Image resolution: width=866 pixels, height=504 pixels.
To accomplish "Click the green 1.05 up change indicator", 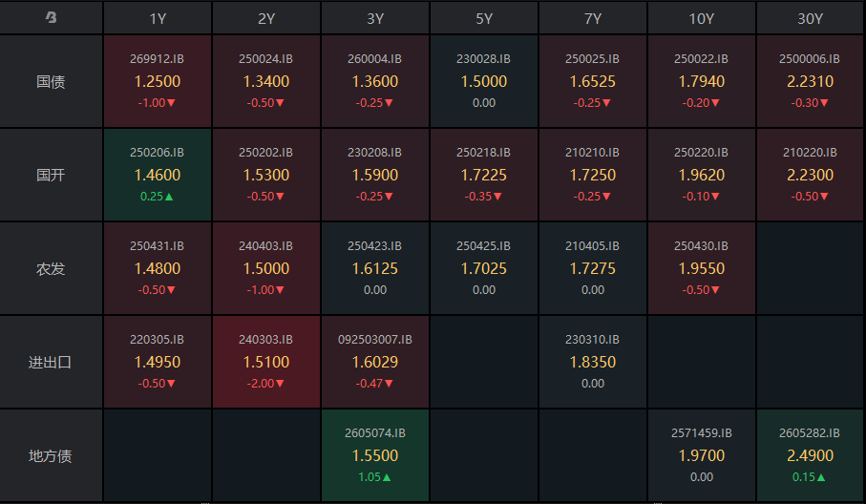I will coord(375,477).
